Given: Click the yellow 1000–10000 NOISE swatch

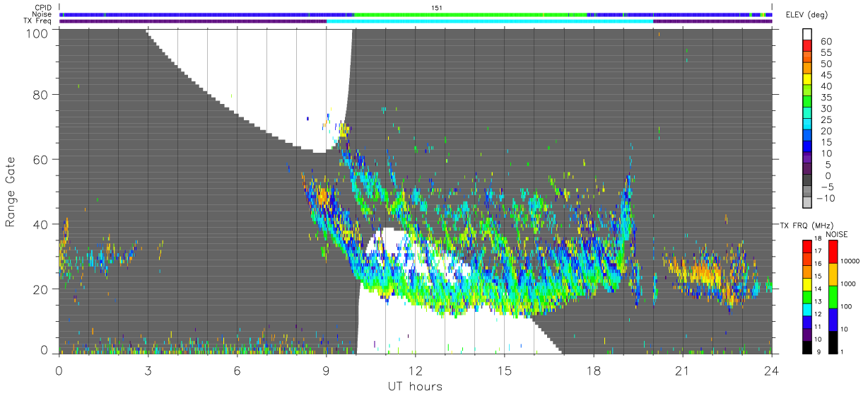Looking at the screenshot, I should point(832,274).
